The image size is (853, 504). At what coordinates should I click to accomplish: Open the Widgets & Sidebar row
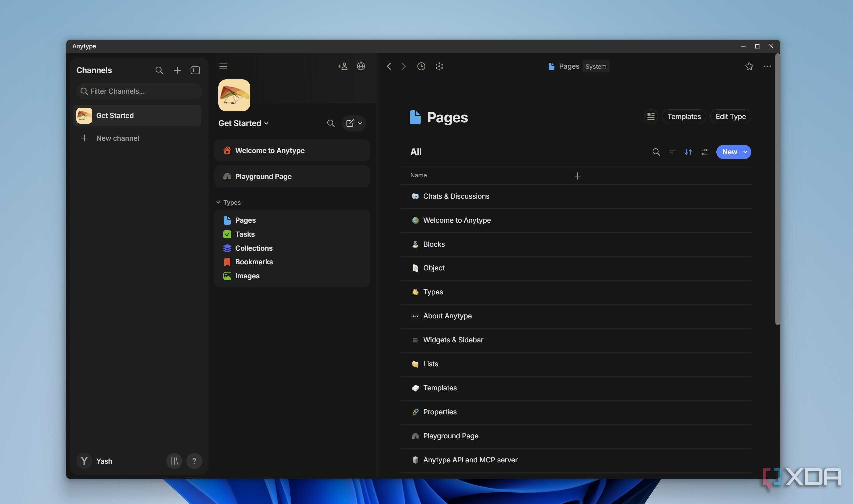[x=576, y=340]
